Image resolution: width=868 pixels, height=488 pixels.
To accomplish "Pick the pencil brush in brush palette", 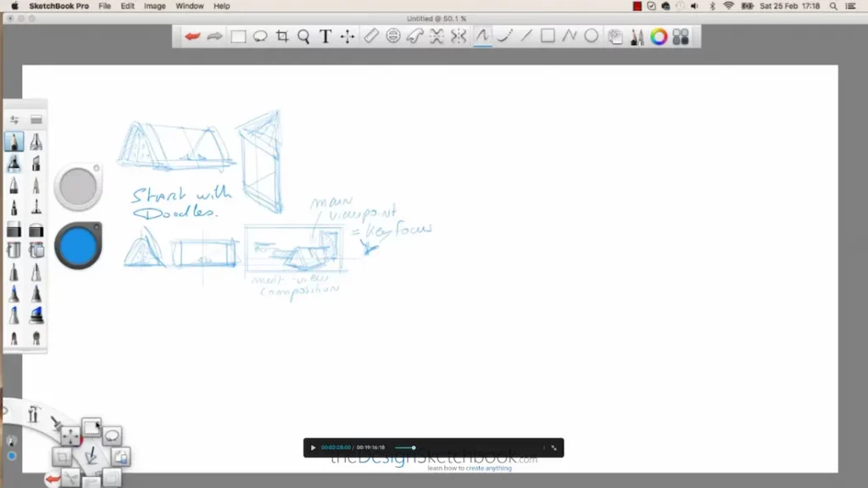I will (14, 141).
